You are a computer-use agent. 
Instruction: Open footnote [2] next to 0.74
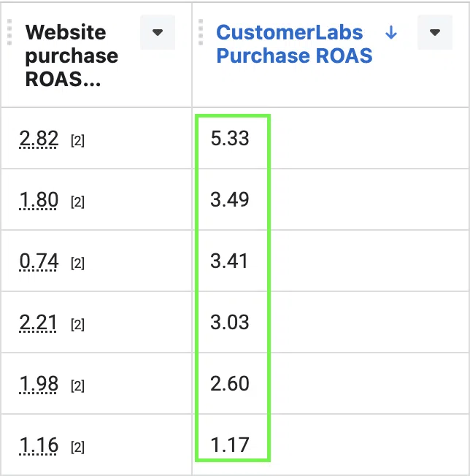click(x=77, y=264)
